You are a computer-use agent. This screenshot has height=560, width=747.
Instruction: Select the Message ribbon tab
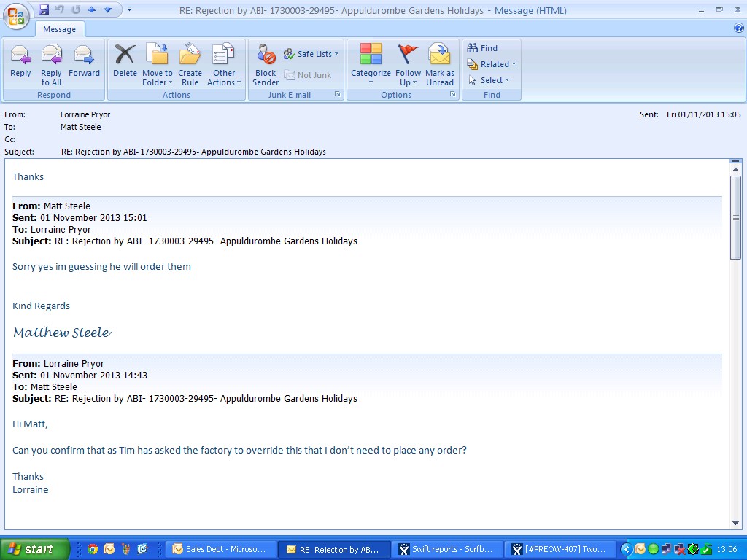pos(60,29)
